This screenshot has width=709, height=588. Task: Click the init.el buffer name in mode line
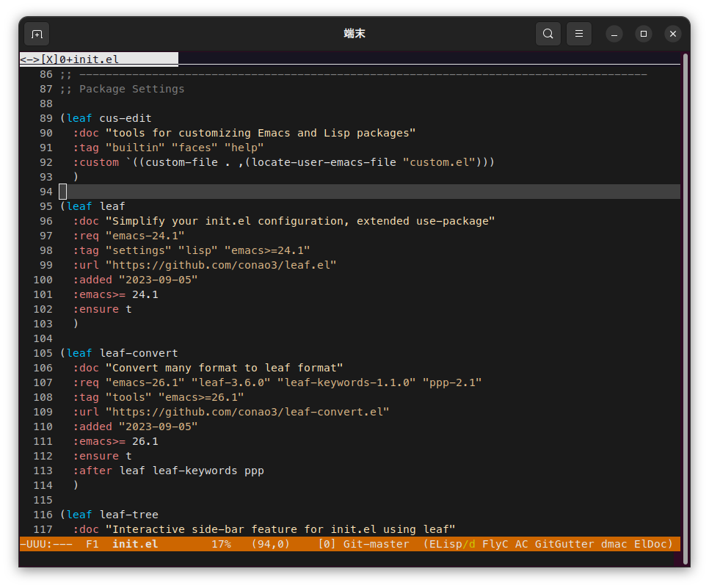pyautogui.click(x=135, y=544)
